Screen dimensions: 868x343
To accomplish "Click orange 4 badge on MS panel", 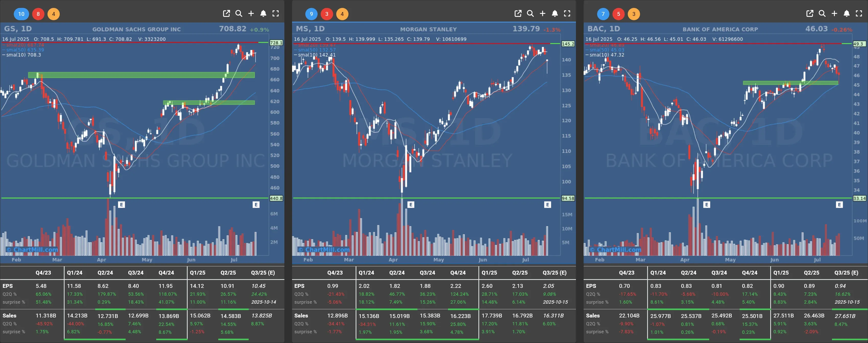I will tap(342, 14).
